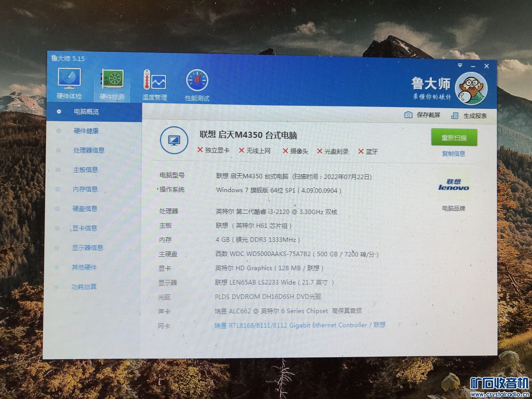Click the 操作系统 row label

(172, 190)
